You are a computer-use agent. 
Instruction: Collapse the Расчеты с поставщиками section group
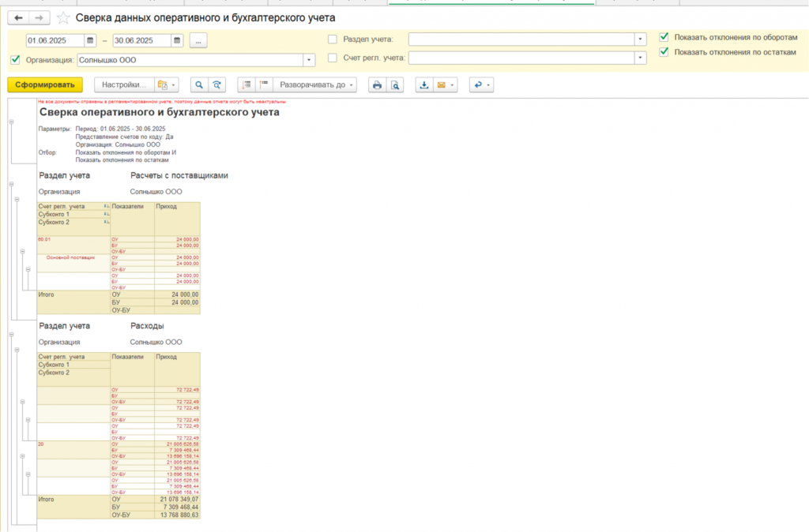pyautogui.click(x=11, y=184)
